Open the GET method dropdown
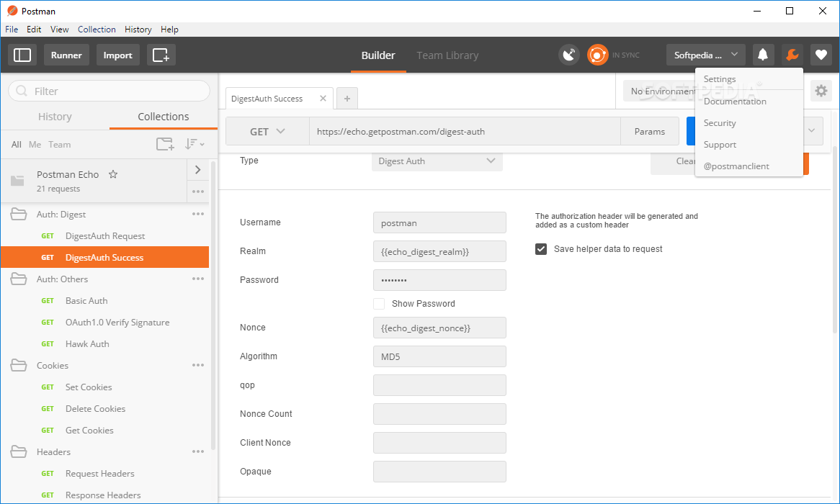 pyautogui.click(x=267, y=132)
